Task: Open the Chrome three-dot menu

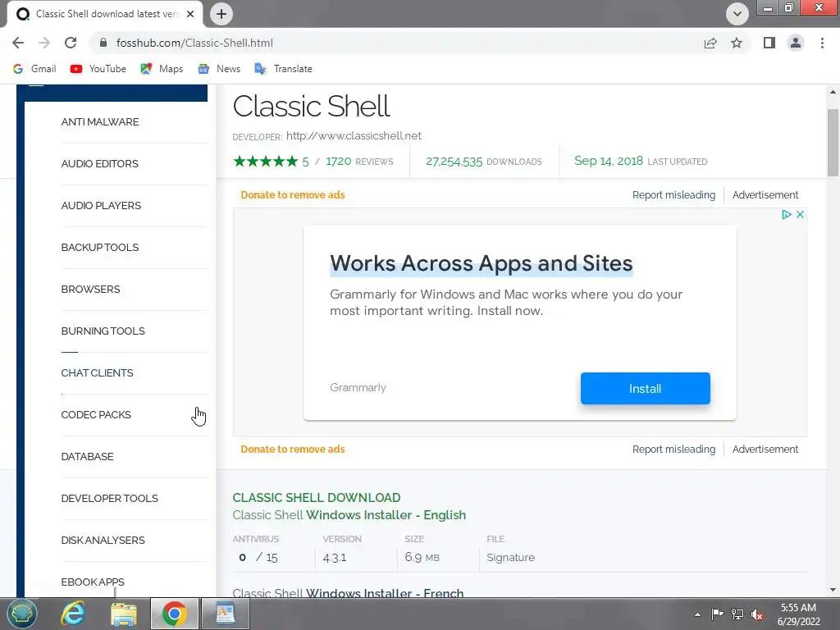Action: [822, 43]
